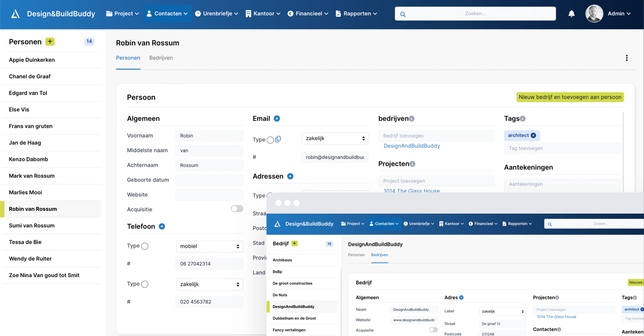Open the Label zakelijk dropdown in second window
This screenshot has width=644, height=336.
(x=502, y=311)
